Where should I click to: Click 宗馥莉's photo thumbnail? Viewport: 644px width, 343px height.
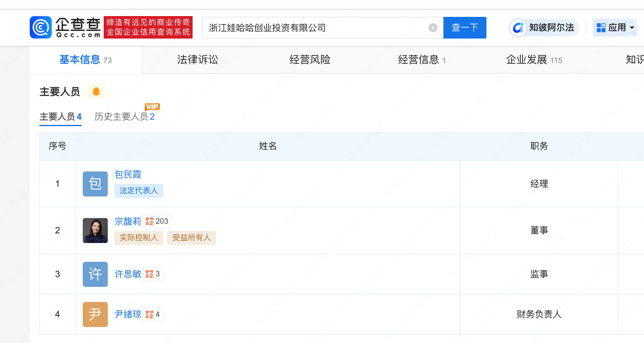(95, 231)
